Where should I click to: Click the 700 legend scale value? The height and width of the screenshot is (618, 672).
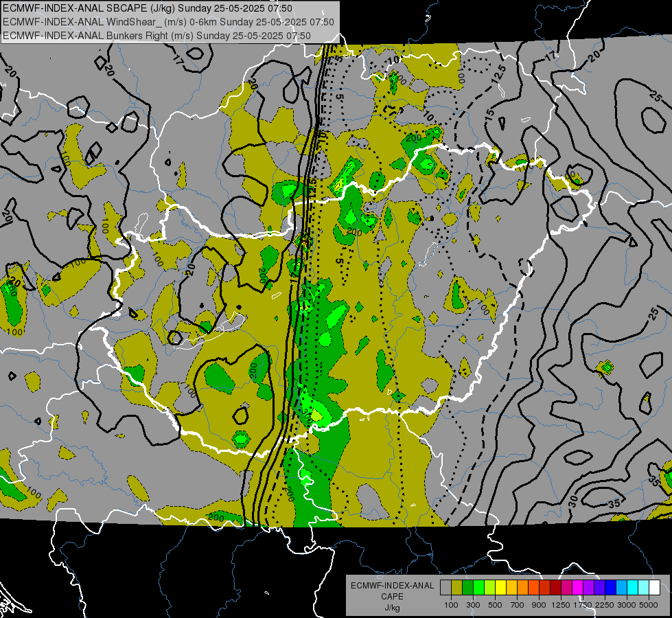click(518, 605)
